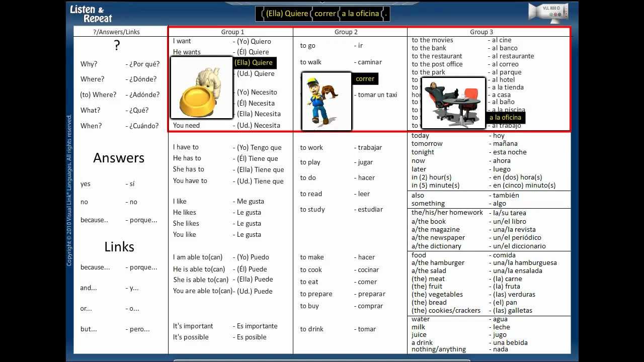The image size is (644, 362).
Task: Click the verb jugar
Action: pos(365,162)
